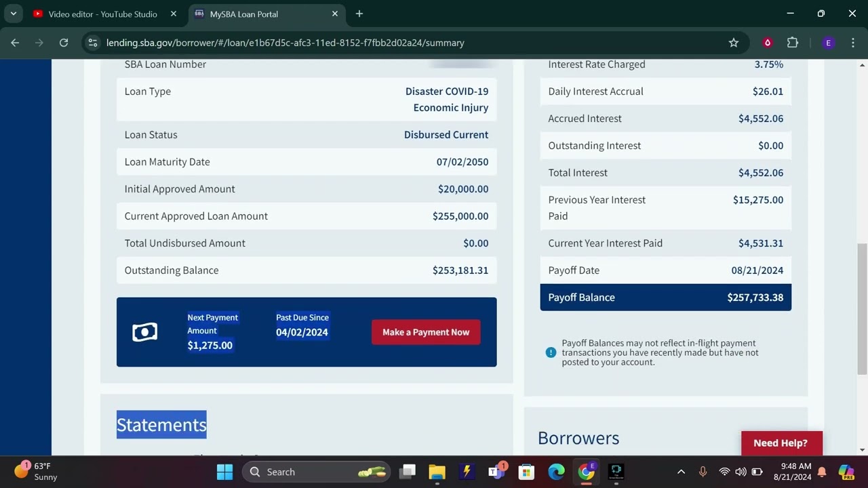Click the microphone tray icon
This screenshot has width=868, height=488.
(703, 472)
